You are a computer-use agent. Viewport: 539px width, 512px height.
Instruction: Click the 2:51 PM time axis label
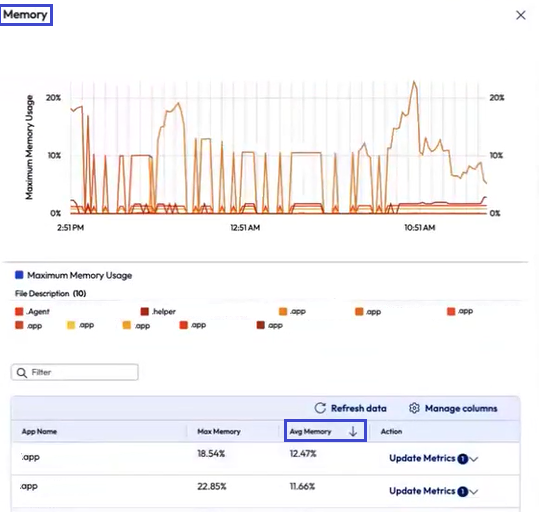[70, 228]
